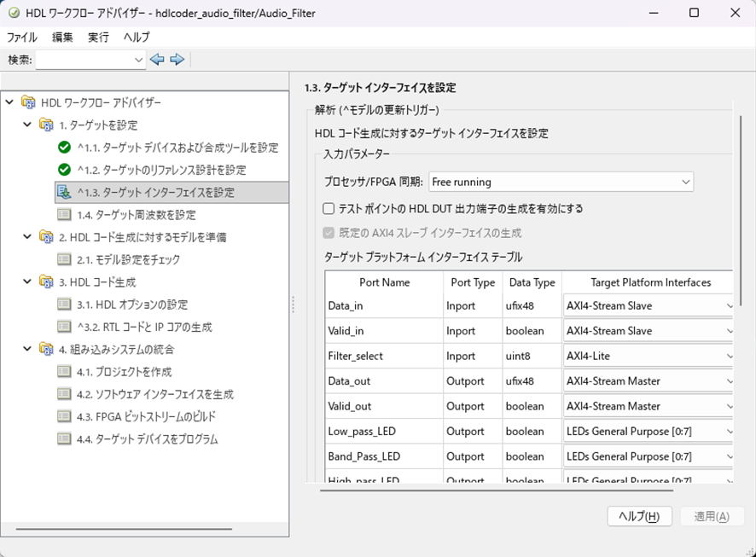
Task: Click the 既定の AXI4 スレーブ インターフェイス checkbox
Action: [x=329, y=233]
